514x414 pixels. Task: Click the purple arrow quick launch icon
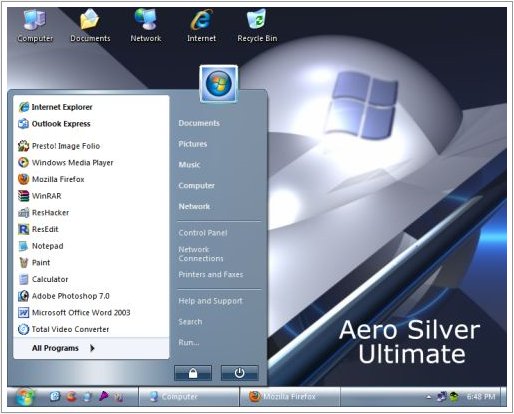pos(103,396)
